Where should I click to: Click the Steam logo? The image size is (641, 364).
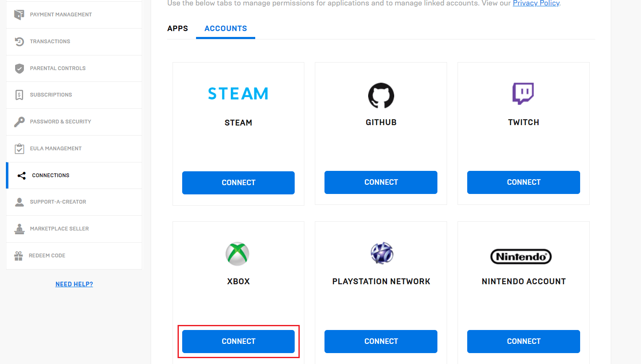(238, 94)
